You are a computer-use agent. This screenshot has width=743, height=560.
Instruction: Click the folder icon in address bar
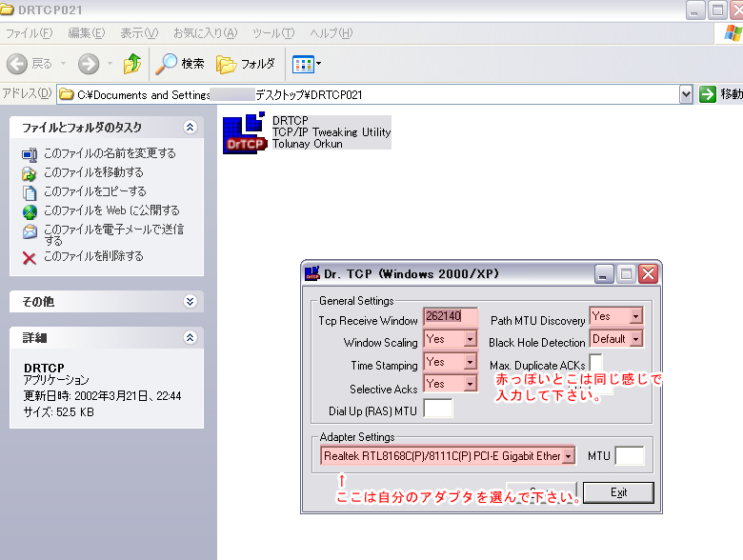coord(67,94)
